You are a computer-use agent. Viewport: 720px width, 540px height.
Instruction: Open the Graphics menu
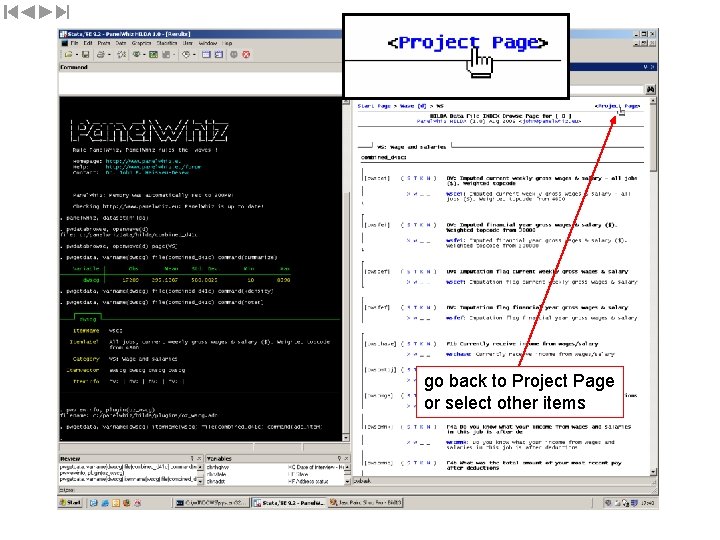point(141,43)
